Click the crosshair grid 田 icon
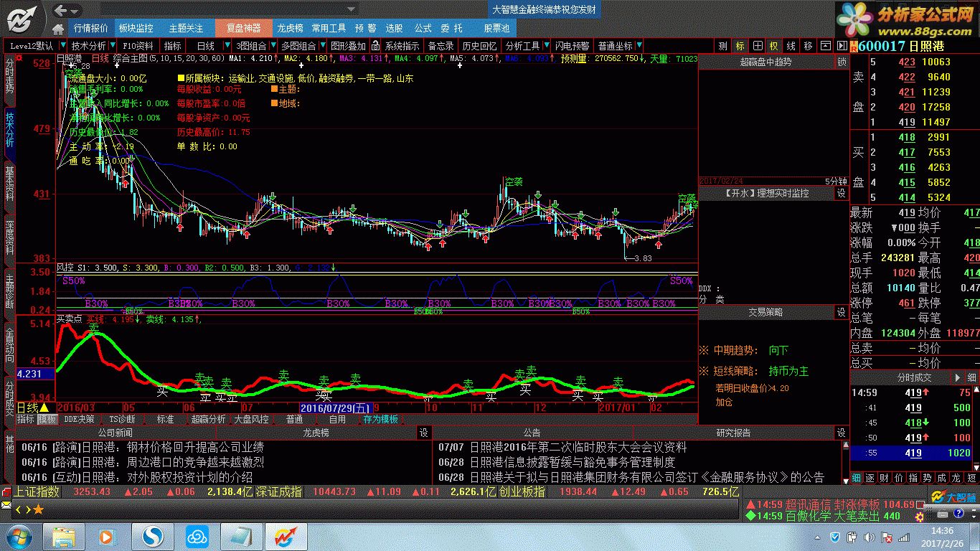Viewport: 980px width, 551px height. [757, 46]
